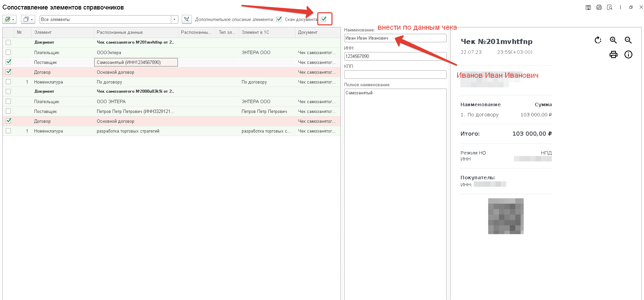
Task: Click the blurred QR code on receipt
Action: [x=506, y=216]
